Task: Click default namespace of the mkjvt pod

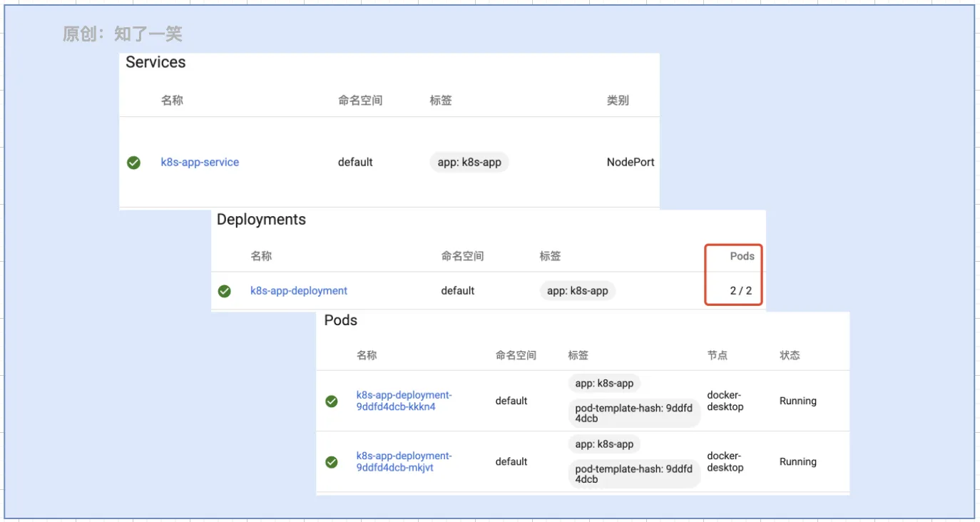Action: coord(511,461)
